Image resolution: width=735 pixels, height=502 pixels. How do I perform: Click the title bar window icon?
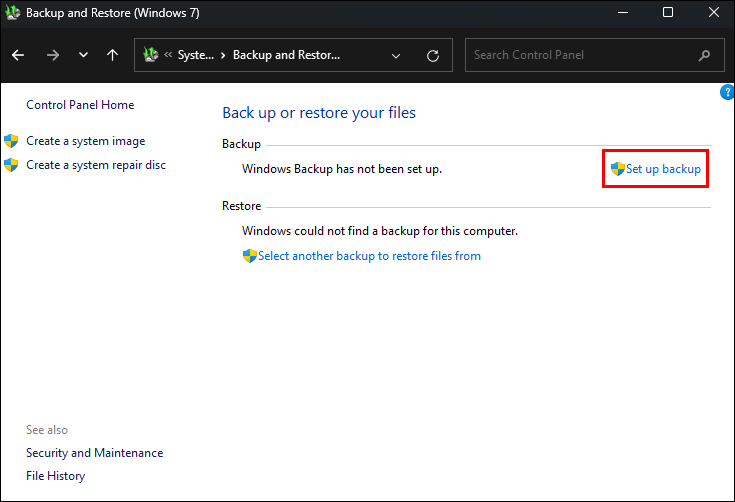12,13
